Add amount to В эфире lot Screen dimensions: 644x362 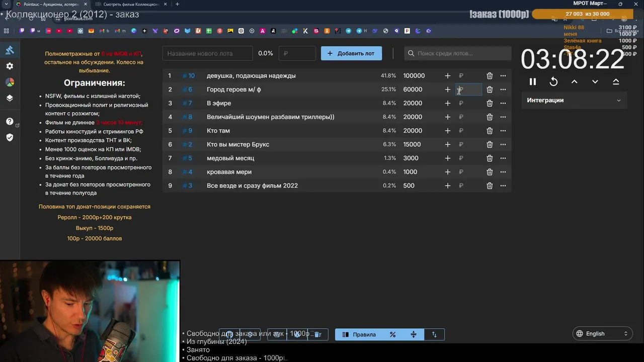[x=448, y=103]
